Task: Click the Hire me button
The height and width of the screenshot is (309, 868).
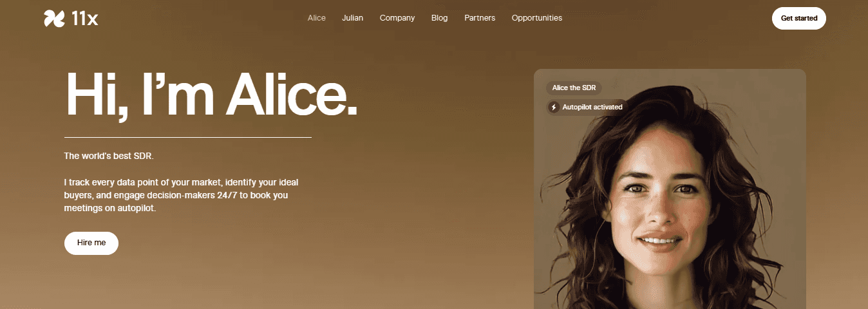Action: pyautogui.click(x=91, y=243)
